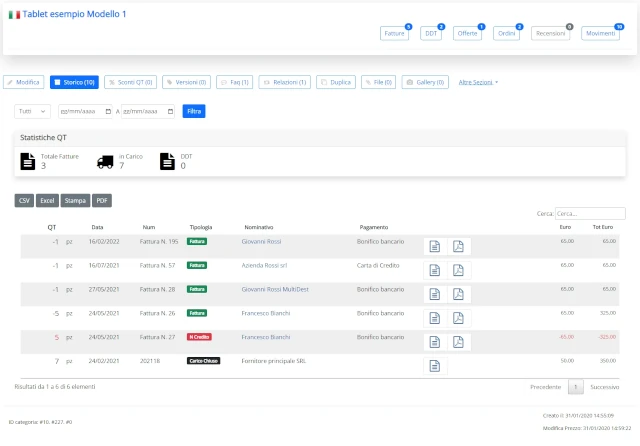Open the Recensioni top button

click(x=550, y=33)
